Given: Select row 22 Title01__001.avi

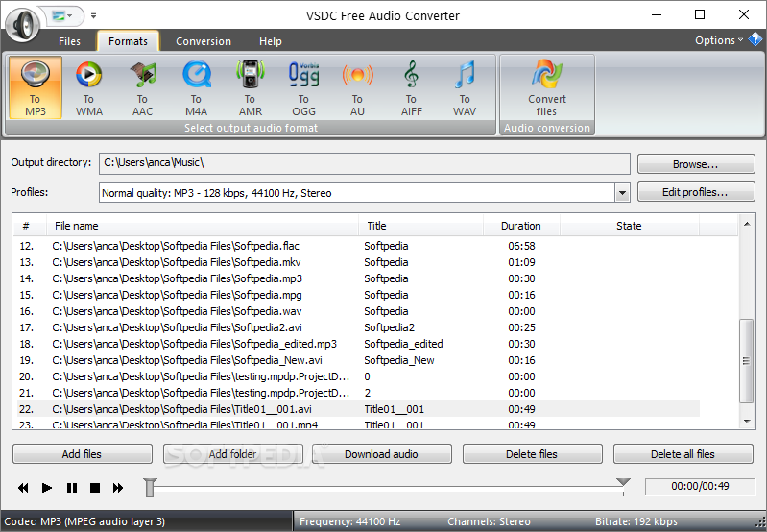Looking at the screenshot, I should pyautogui.click(x=358, y=409).
